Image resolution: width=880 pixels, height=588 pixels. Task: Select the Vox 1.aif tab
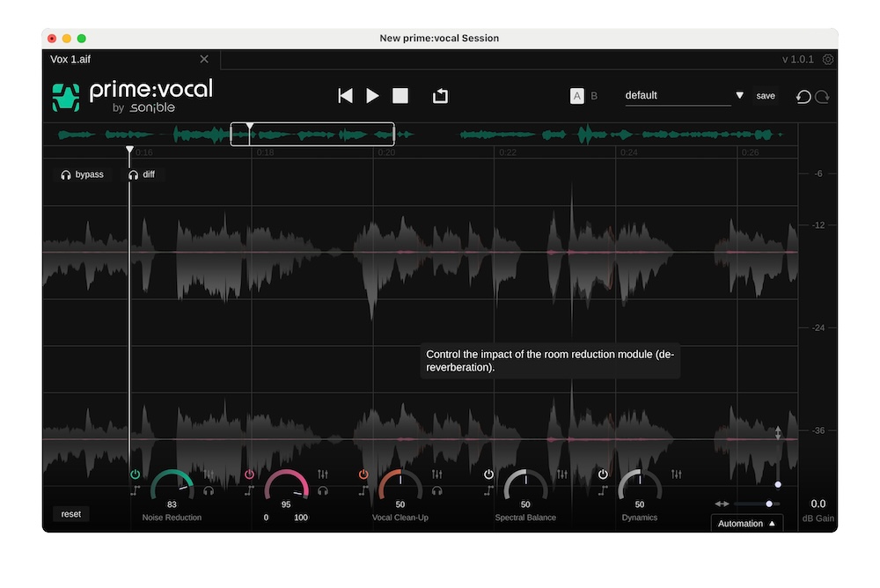pos(71,59)
